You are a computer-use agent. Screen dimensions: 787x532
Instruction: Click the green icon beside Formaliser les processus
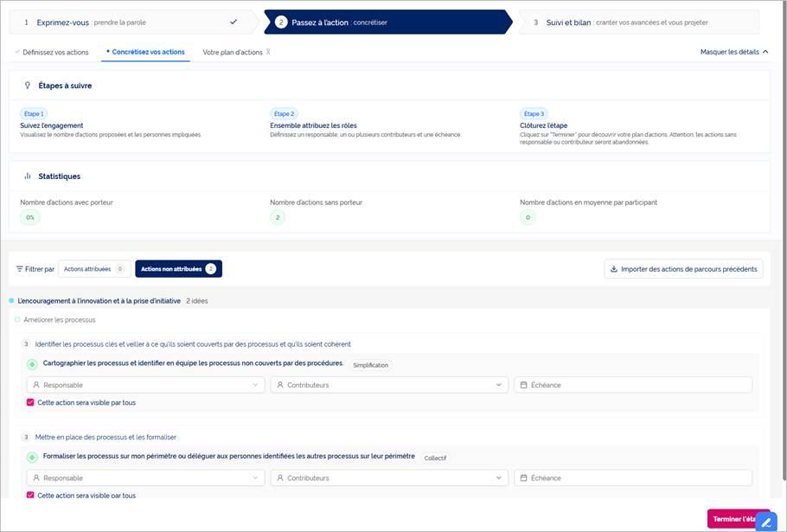point(32,458)
